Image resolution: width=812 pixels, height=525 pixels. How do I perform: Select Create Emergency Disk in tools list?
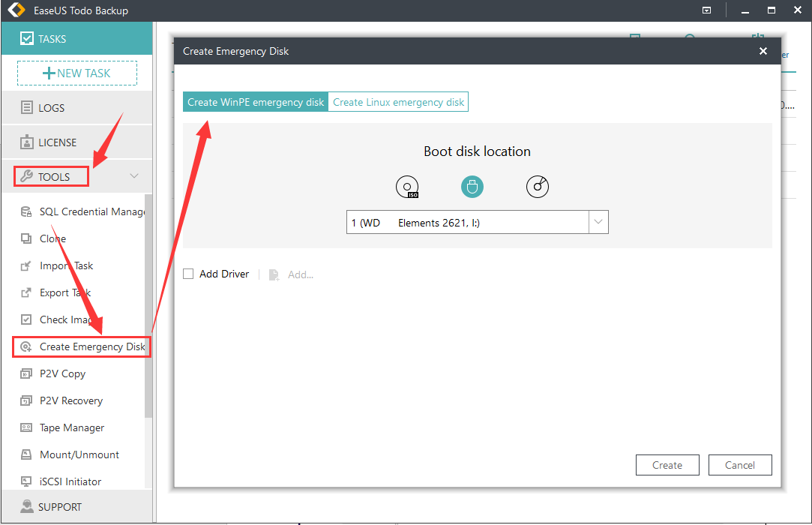pos(82,346)
